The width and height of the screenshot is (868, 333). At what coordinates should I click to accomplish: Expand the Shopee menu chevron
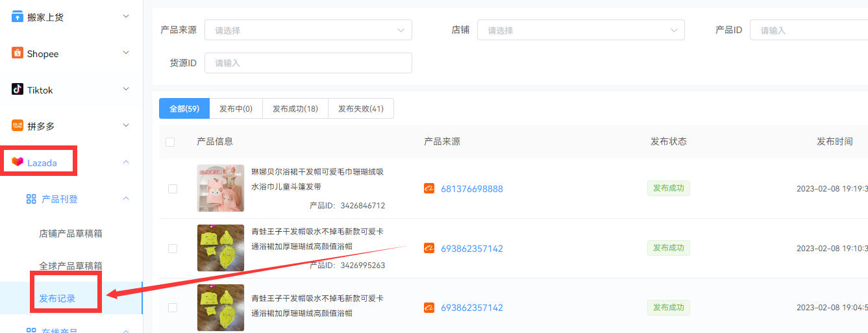(126, 53)
